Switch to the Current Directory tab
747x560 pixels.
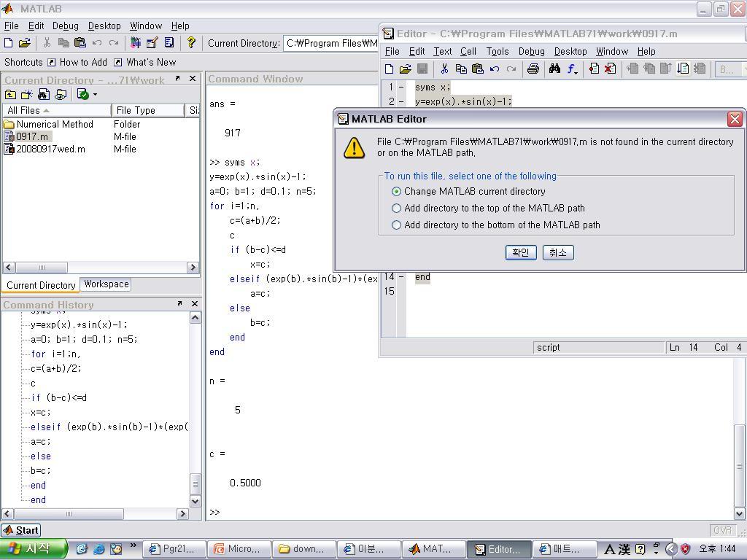click(41, 285)
